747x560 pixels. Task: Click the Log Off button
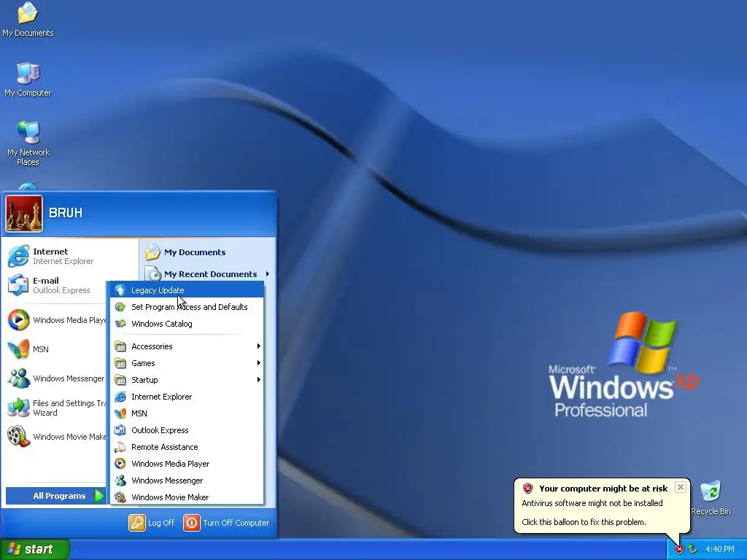152,523
